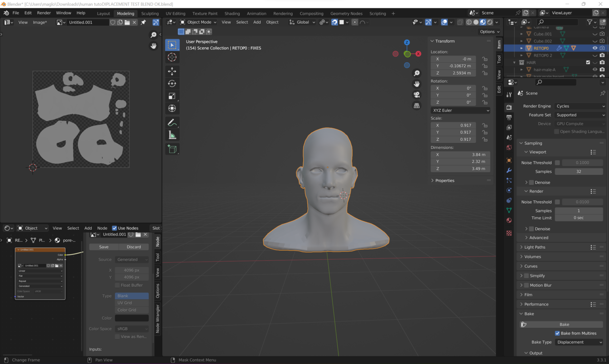Expand the Light Paths panel
609x364 pixels.
point(535,247)
